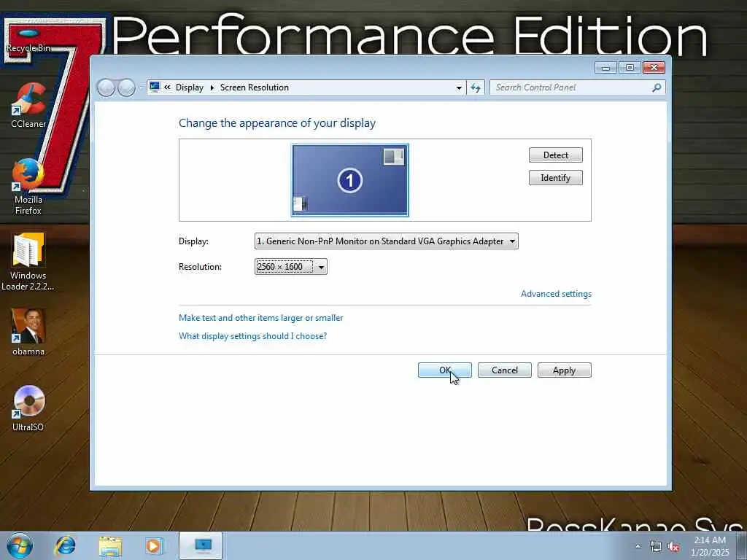The height and width of the screenshot is (560, 747).
Task: Confirm changes with the OK button
Action: [x=445, y=370]
